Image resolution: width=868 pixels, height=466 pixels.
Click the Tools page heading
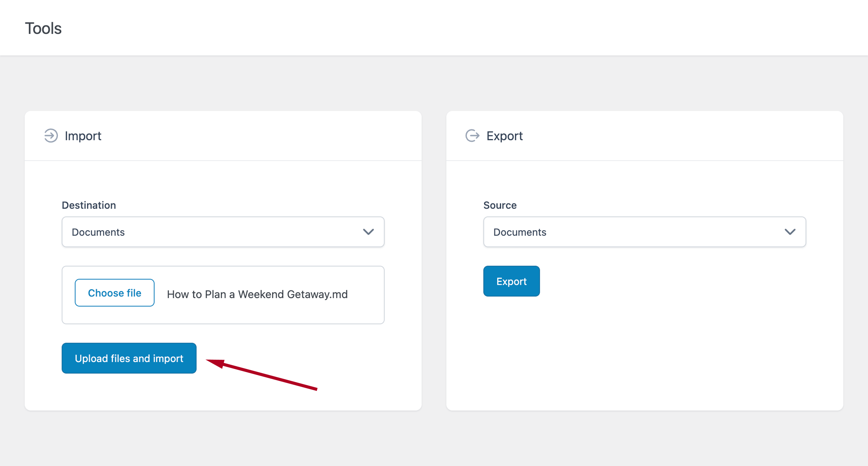point(43,28)
